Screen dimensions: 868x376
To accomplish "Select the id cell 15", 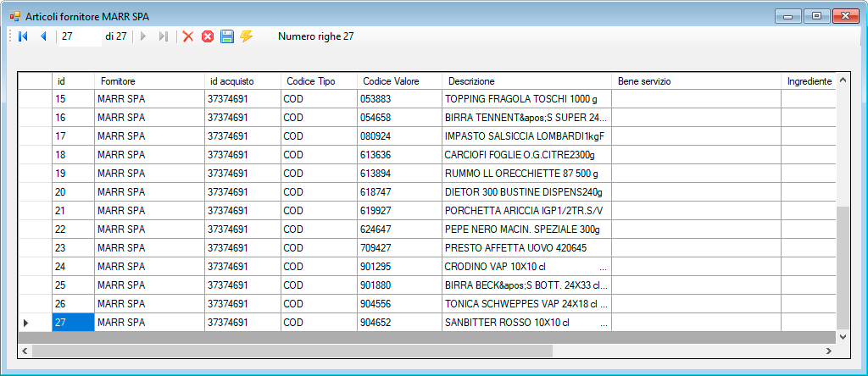I will (x=73, y=99).
